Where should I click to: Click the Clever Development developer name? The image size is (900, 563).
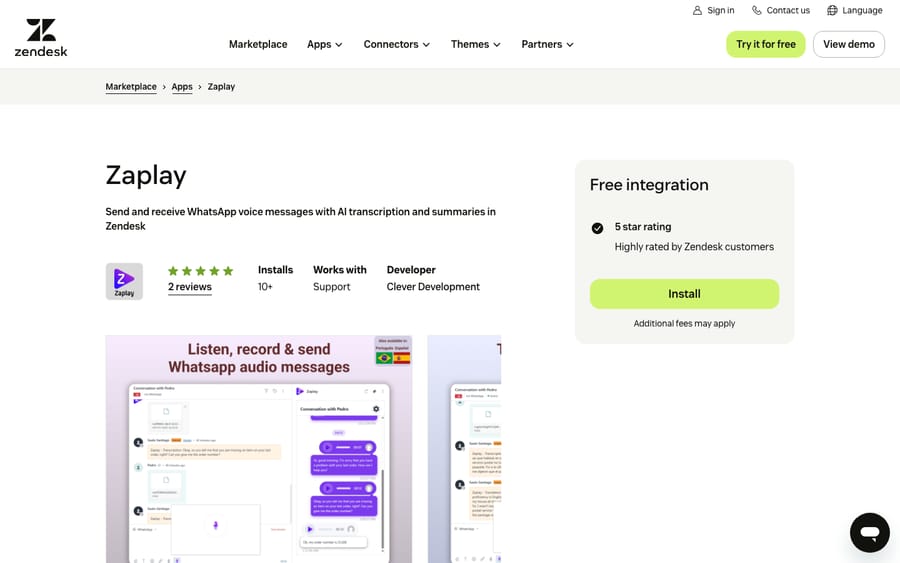[x=433, y=287]
